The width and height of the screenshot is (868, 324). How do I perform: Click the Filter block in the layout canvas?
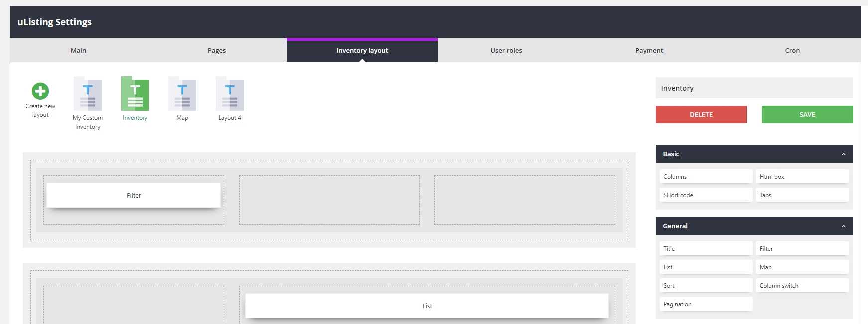(x=134, y=196)
